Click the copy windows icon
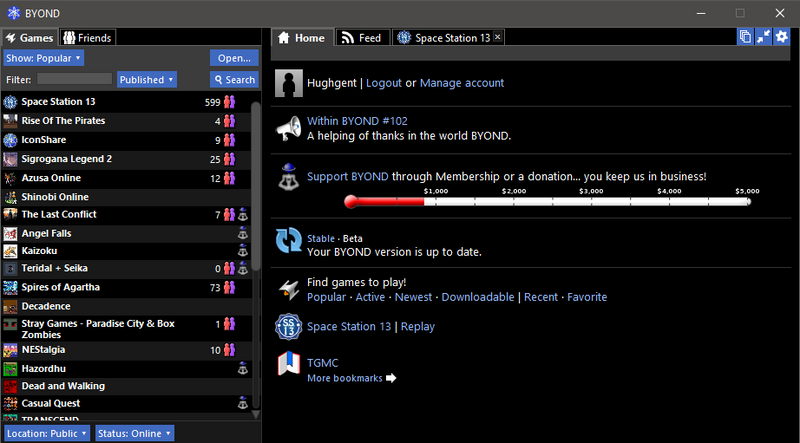Image resolution: width=800 pixels, height=443 pixels. pos(745,37)
